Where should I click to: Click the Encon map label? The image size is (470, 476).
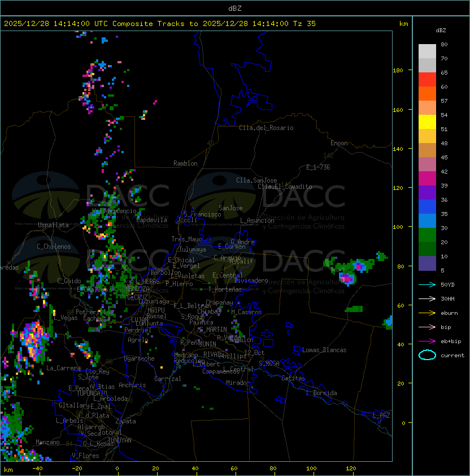click(x=339, y=143)
